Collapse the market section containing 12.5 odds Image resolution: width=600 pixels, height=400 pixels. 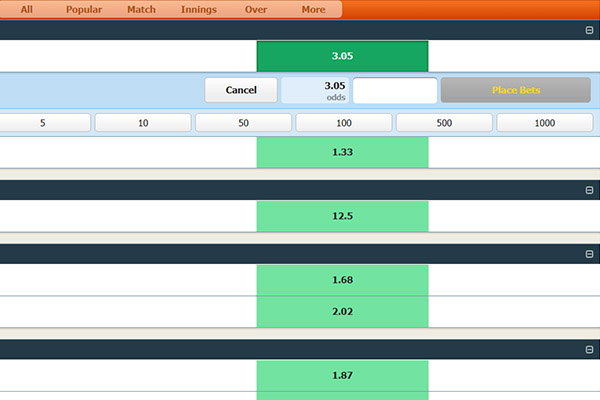click(589, 190)
